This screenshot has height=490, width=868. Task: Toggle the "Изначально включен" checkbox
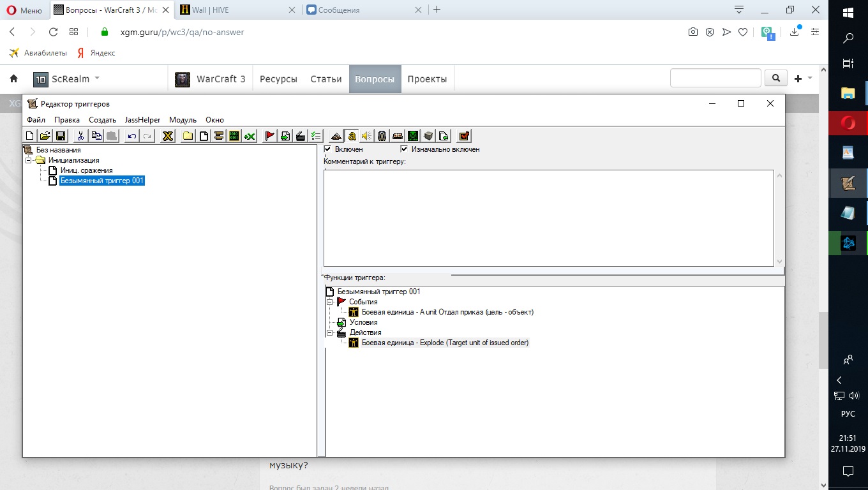tap(404, 149)
